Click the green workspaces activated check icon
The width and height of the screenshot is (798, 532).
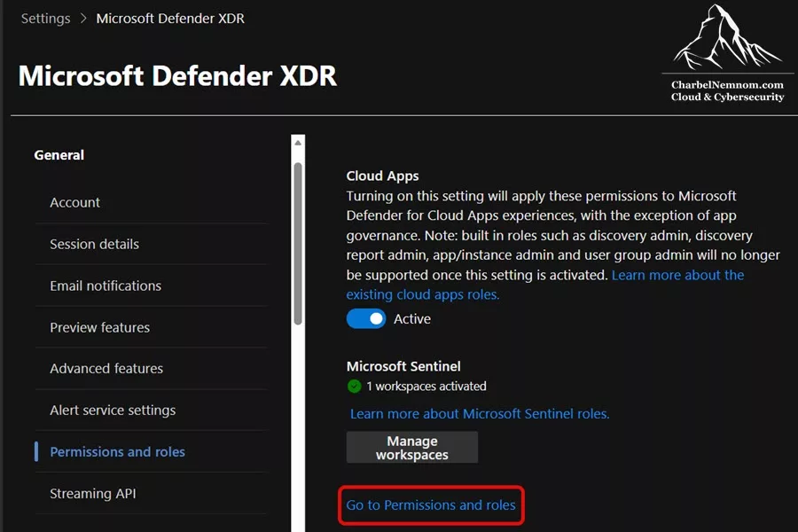click(354, 387)
